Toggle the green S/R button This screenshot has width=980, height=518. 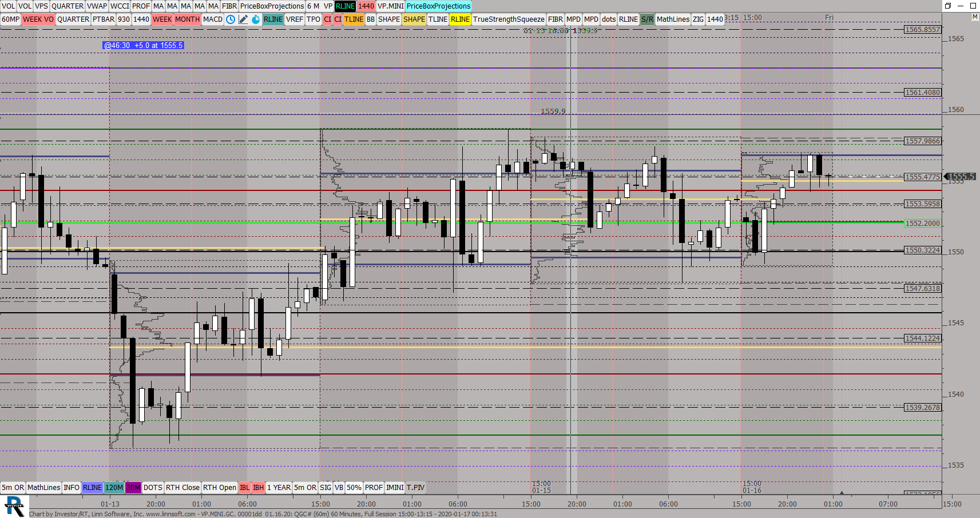tap(647, 19)
